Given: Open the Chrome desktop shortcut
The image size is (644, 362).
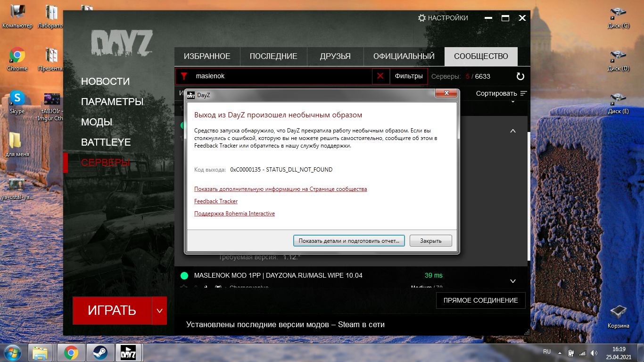Looking at the screenshot, I should pyautogui.click(x=17, y=59).
